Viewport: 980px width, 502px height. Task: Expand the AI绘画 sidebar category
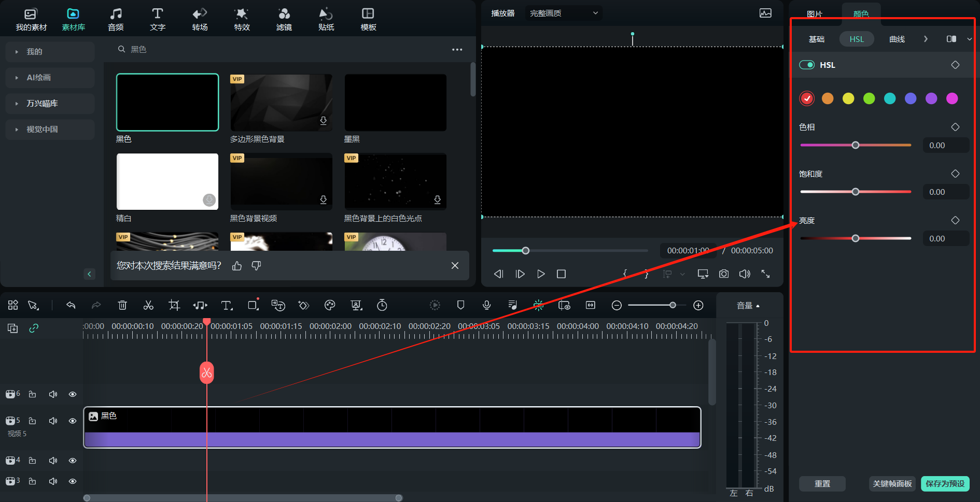[x=39, y=78]
